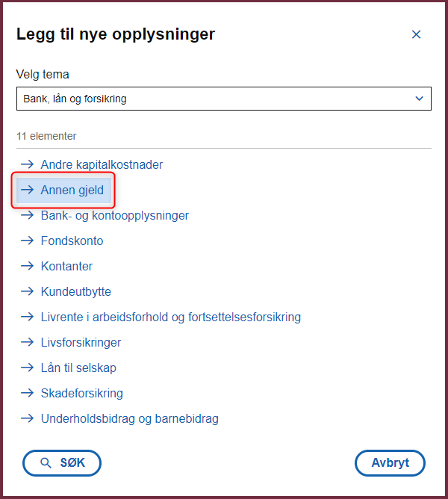Screen dimensions: 448x499
Task: Choose the highlighted Annen gjeld item
Action: 63,190
